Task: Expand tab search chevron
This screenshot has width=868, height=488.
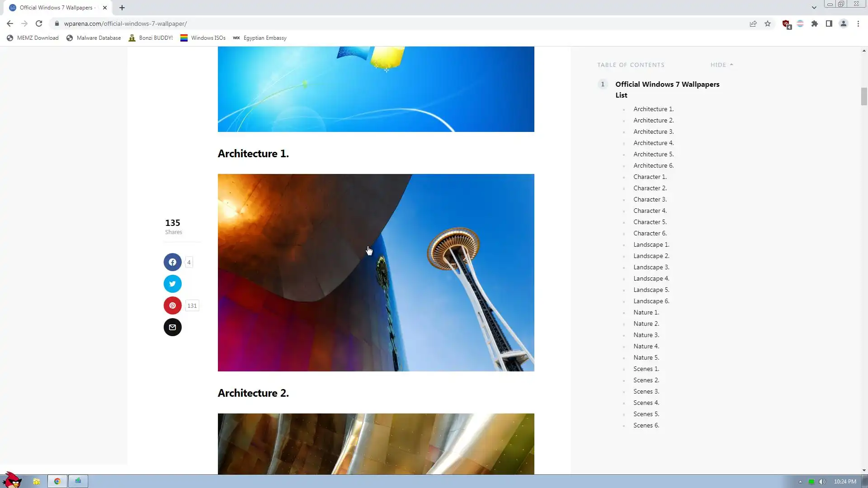Action: click(x=814, y=8)
